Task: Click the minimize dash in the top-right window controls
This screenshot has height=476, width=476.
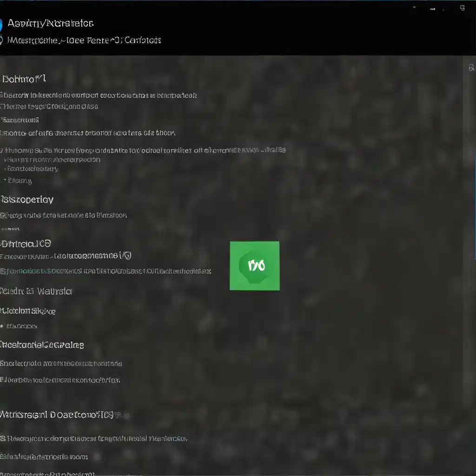Action: click(x=433, y=9)
